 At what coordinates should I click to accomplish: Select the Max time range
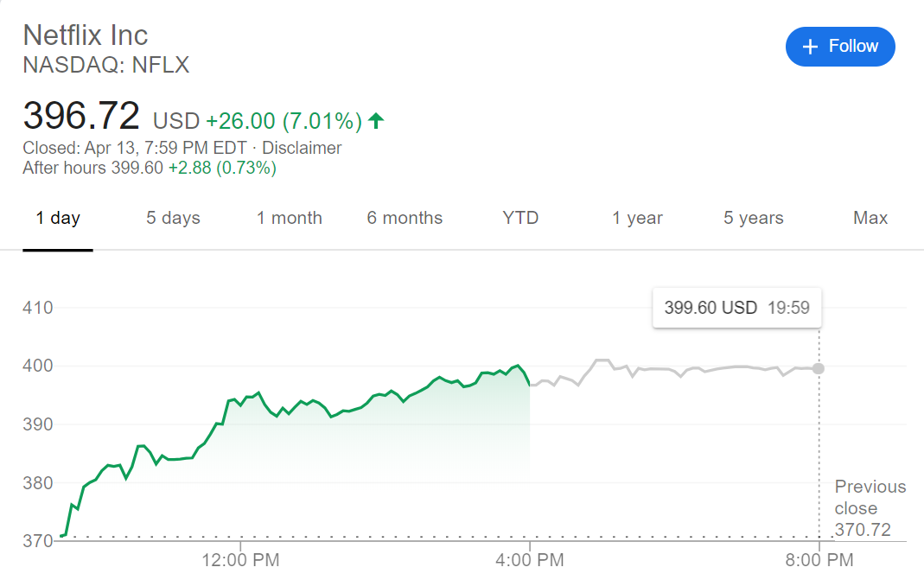point(870,218)
